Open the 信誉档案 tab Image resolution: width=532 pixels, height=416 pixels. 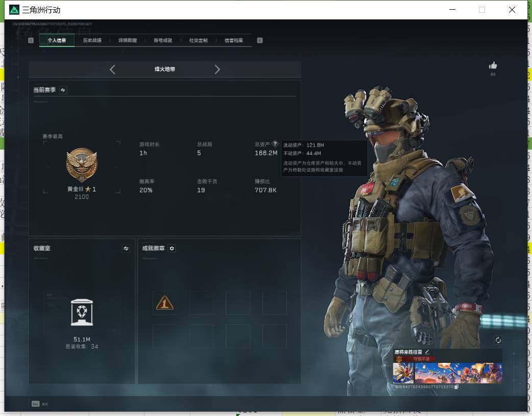(x=234, y=40)
